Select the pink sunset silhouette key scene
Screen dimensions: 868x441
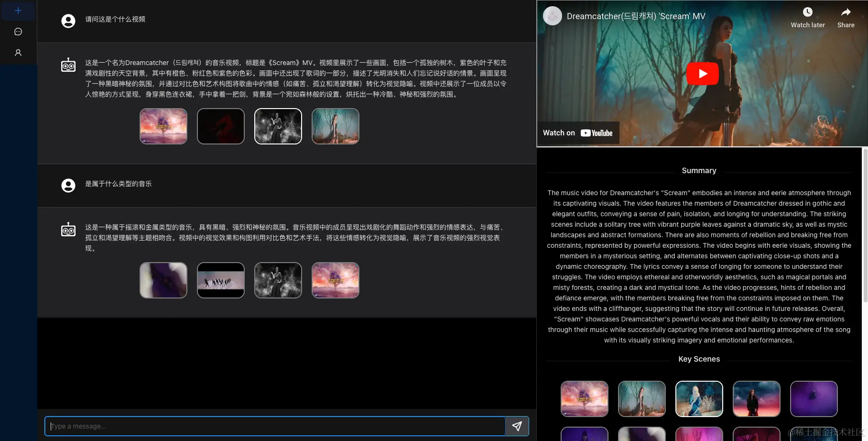pyautogui.click(x=757, y=399)
